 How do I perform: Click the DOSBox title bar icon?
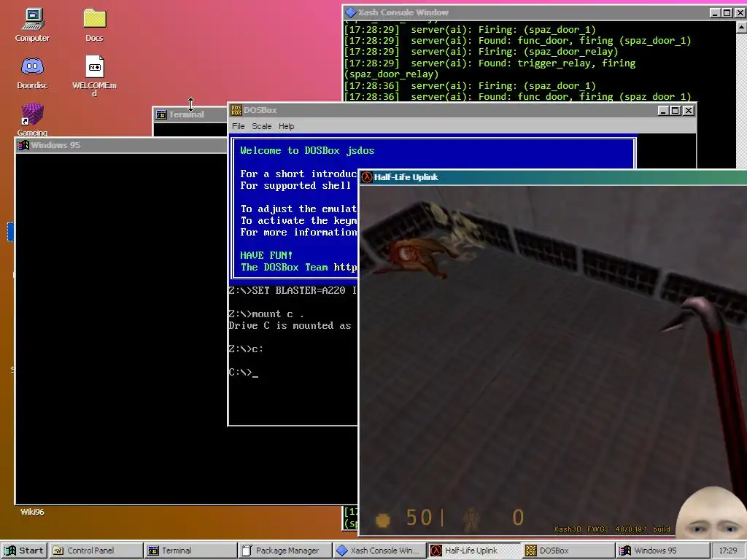(236, 110)
